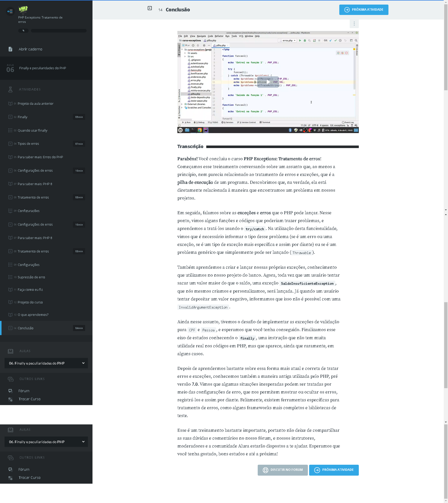Open the lower Aulas lesson dropdown
This screenshot has height=503, width=448.
click(x=46, y=442)
